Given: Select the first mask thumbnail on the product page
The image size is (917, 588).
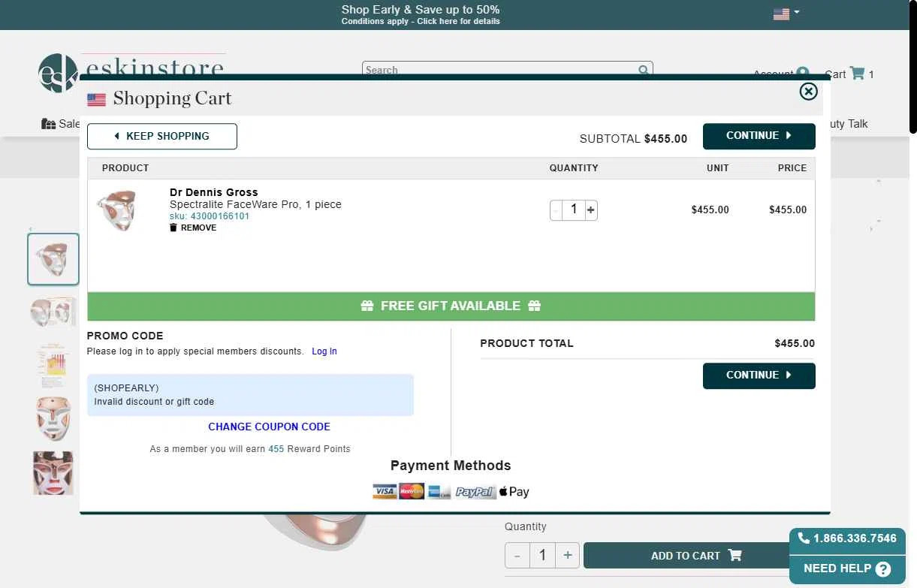Looking at the screenshot, I should pyautogui.click(x=53, y=259).
